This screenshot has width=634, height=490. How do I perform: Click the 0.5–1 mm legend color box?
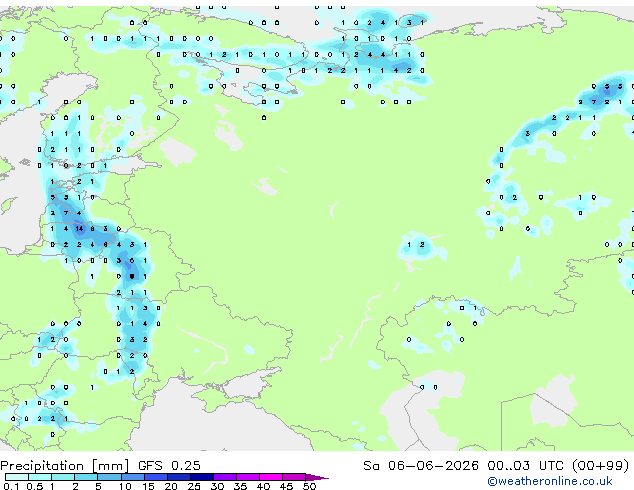[x=40, y=477]
